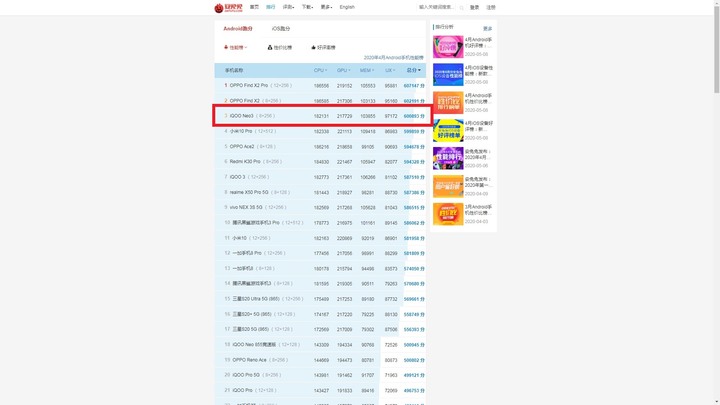Sort table by the UX column
This screenshot has height=405, width=720.
tap(390, 70)
